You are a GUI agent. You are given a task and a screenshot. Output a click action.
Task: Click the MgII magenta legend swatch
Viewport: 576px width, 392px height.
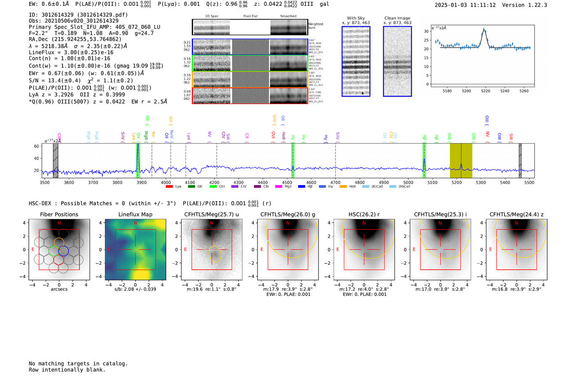click(x=279, y=186)
